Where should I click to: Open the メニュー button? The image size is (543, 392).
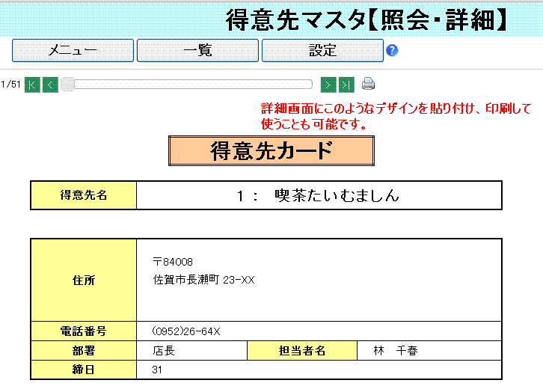73,51
